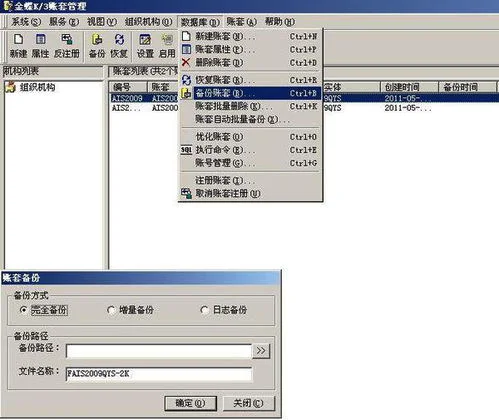The image size is (499, 420).
Task: Click the 组织机构 tree node icon
Action: [x=11, y=87]
